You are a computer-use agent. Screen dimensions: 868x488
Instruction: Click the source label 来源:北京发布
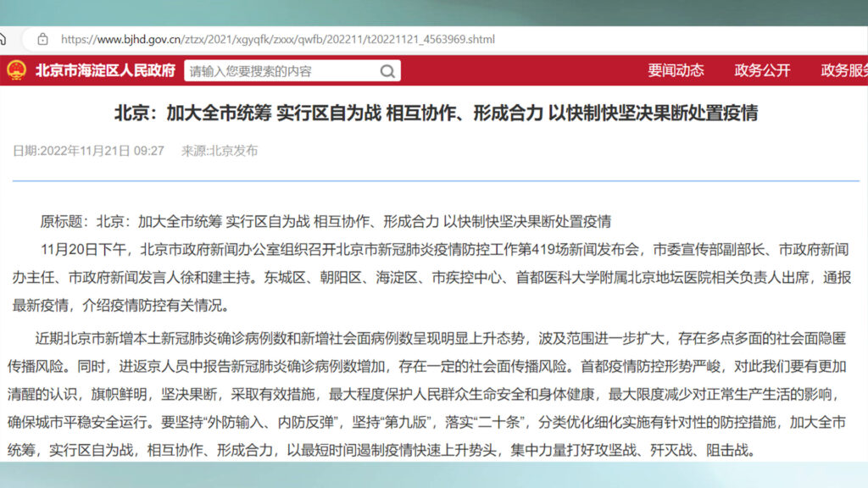(x=220, y=151)
